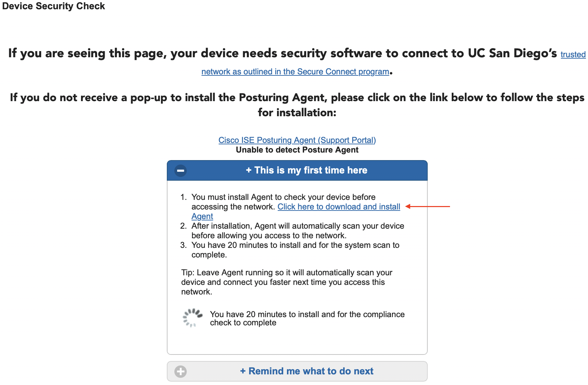Image resolution: width=588 pixels, height=385 pixels.
Task: Click the trusted hyperlink text
Action: click(573, 54)
